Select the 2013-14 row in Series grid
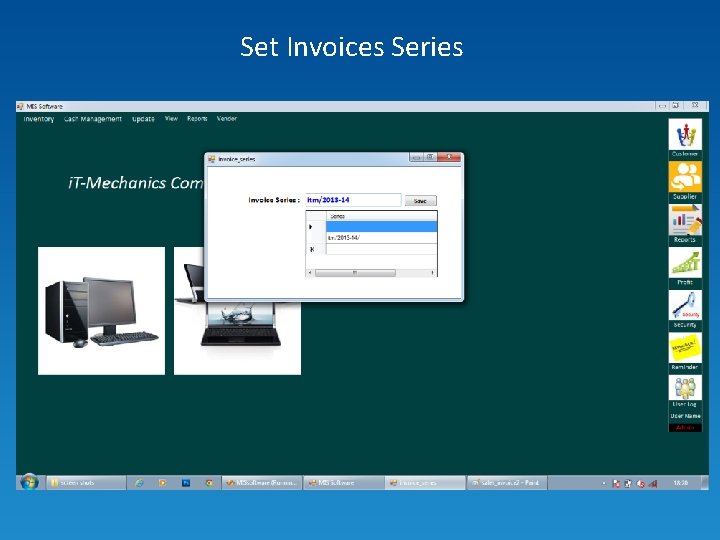This screenshot has height=540, width=720. 382,238
